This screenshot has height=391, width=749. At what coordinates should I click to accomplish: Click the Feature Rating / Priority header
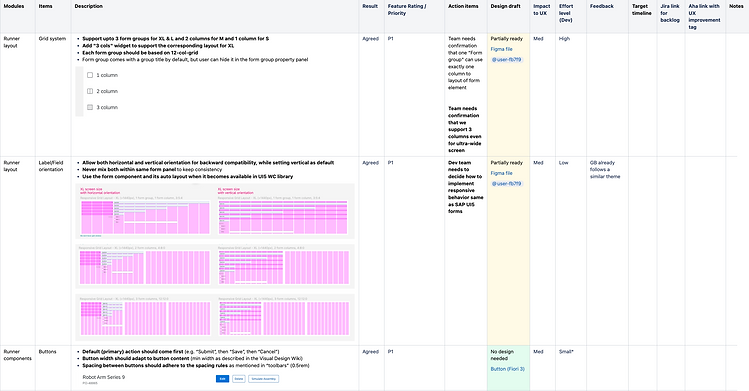click(x=407, y=10)
